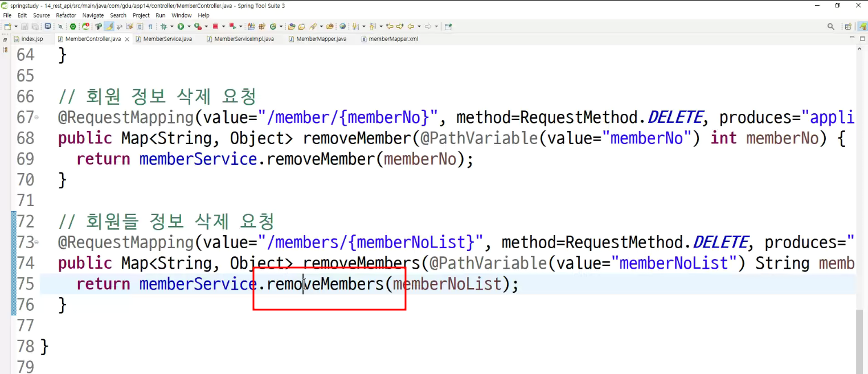Screen dimensions: 868x374
Task: Expand the Previous Annotation dropdown arrow
Action: (x=381, y=26)
